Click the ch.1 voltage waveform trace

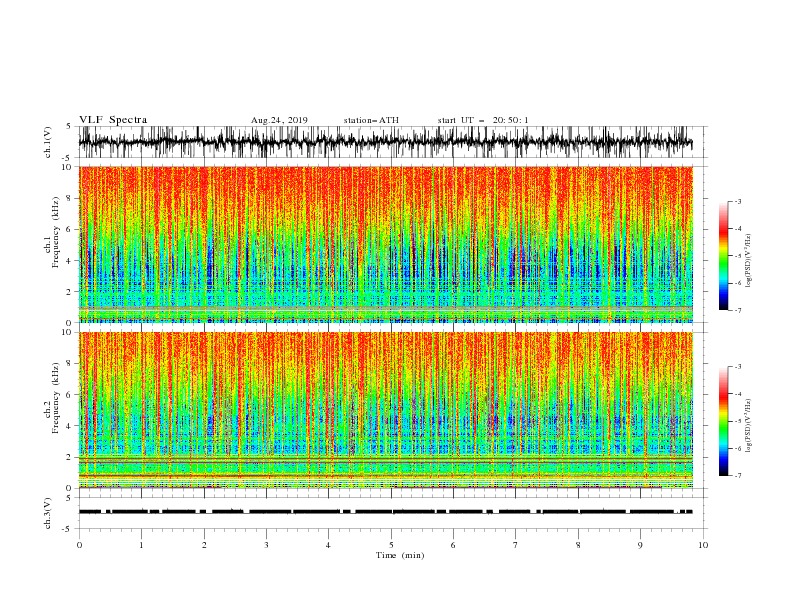[385, 142]
